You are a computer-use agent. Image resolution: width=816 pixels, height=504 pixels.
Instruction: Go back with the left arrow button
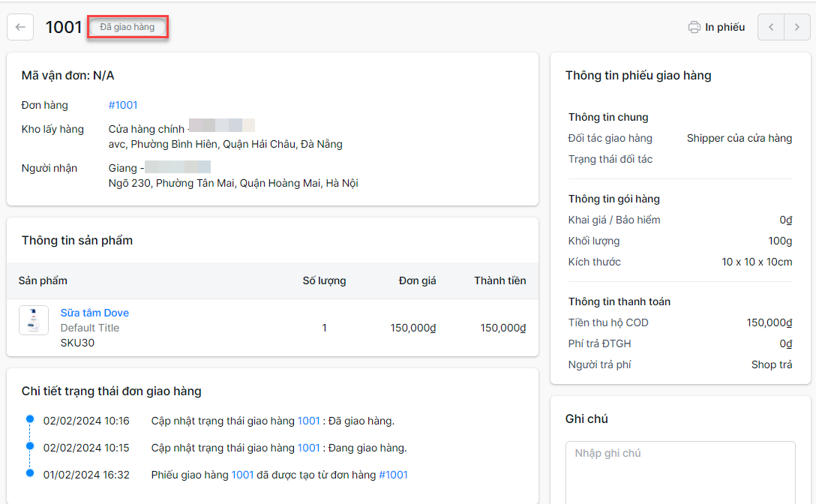coord(20,27)
